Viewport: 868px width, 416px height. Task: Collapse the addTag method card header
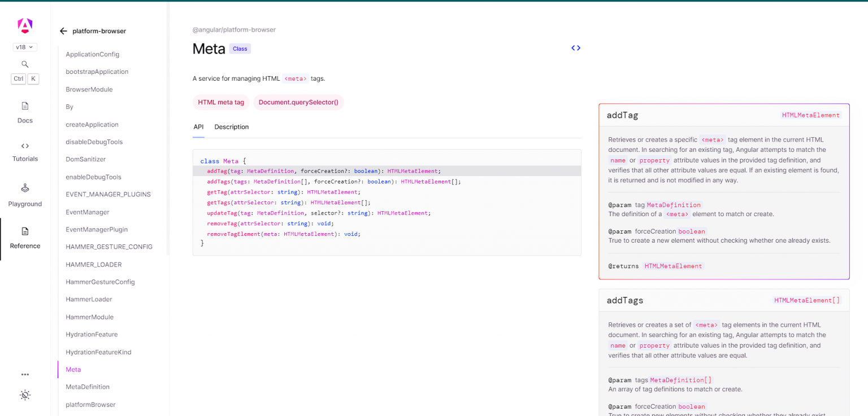point(724,115)
